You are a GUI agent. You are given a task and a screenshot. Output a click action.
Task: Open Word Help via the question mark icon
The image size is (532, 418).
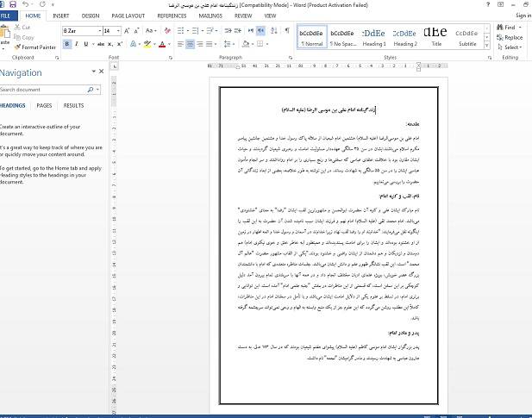pos(488,4)
